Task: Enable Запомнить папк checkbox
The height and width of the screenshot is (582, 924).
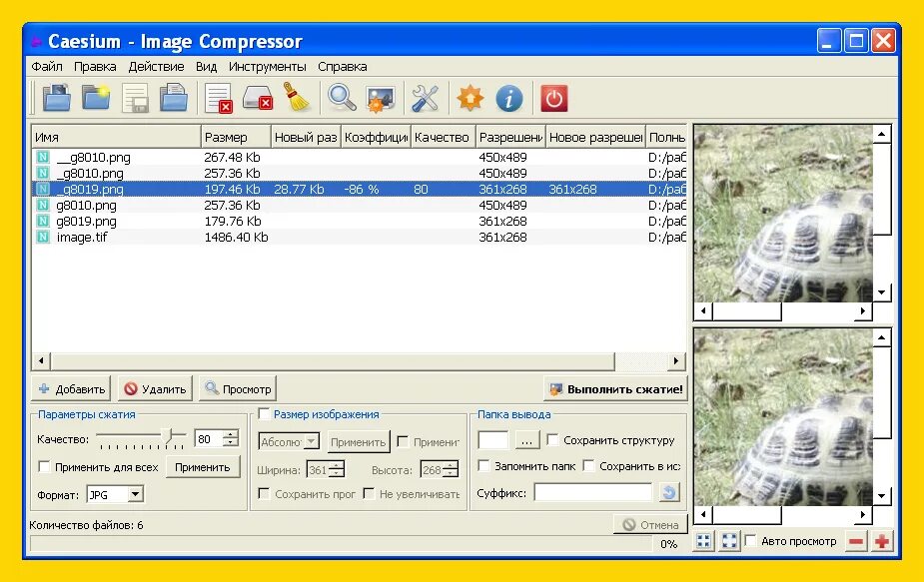Action: [x=483, y=465]
